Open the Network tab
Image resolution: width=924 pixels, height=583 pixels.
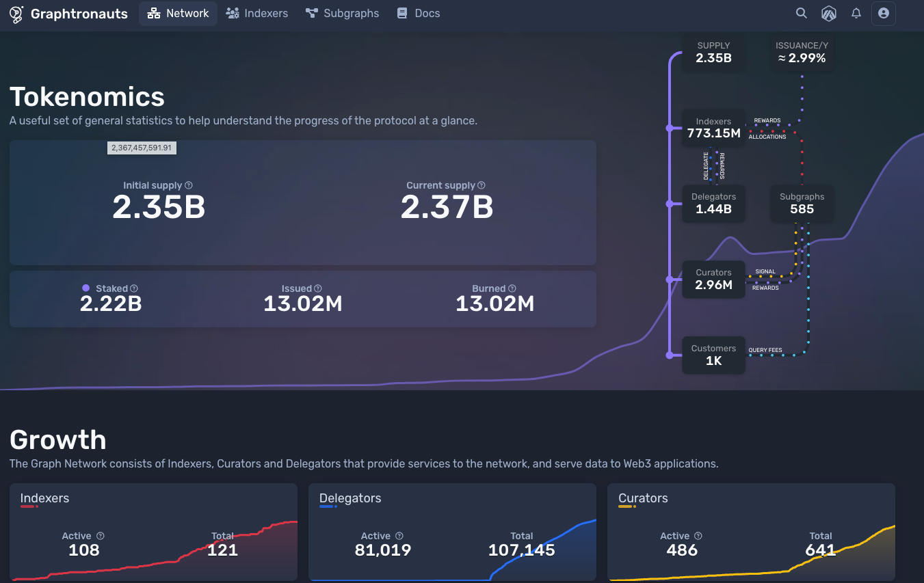click(178, 13)
